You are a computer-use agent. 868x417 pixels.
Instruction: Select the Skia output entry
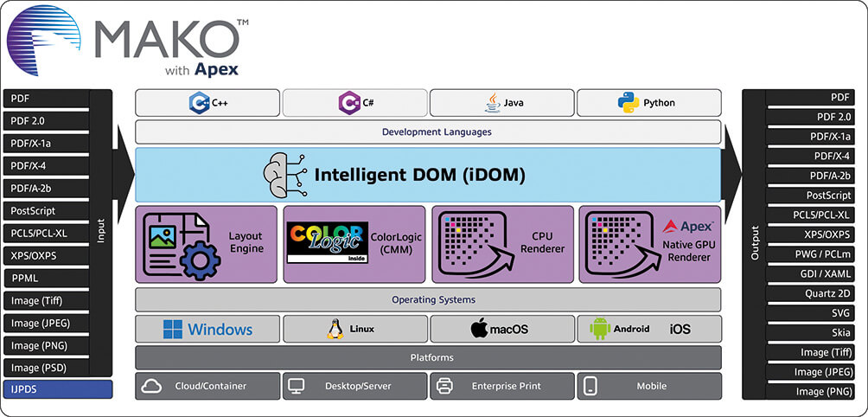pos(810,332)
